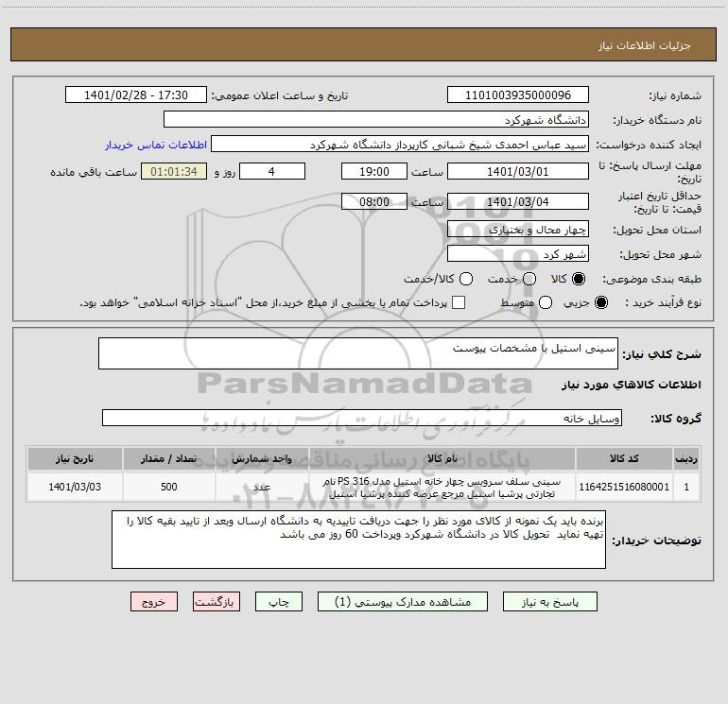Click the شرح کلی نیاز label
This screenshot has height=704, width=728.
[x=662, y=354]
